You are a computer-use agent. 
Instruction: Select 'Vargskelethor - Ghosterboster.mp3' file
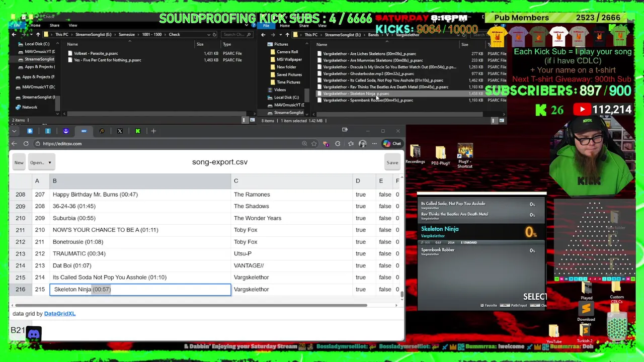coord(368,74)
